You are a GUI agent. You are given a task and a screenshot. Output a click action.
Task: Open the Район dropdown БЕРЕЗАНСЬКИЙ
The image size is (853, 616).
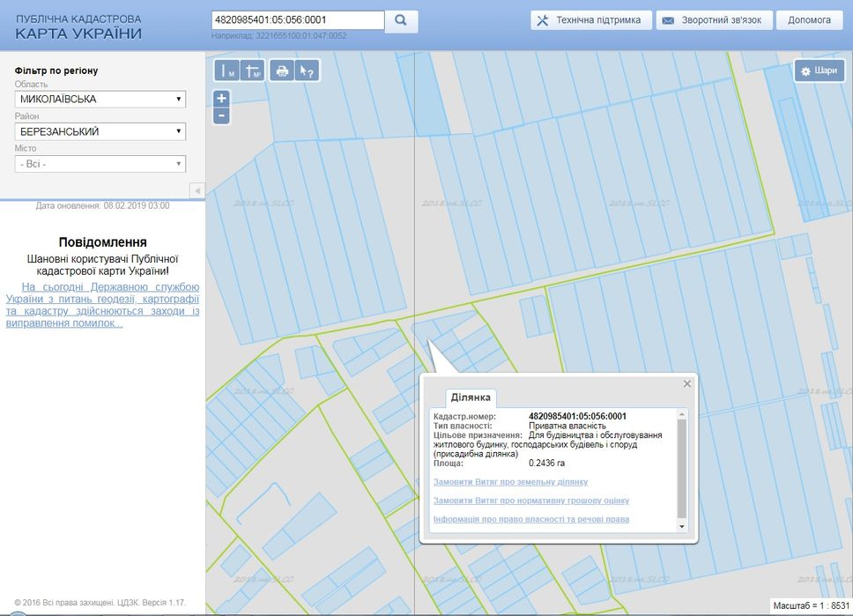[100, 132]
